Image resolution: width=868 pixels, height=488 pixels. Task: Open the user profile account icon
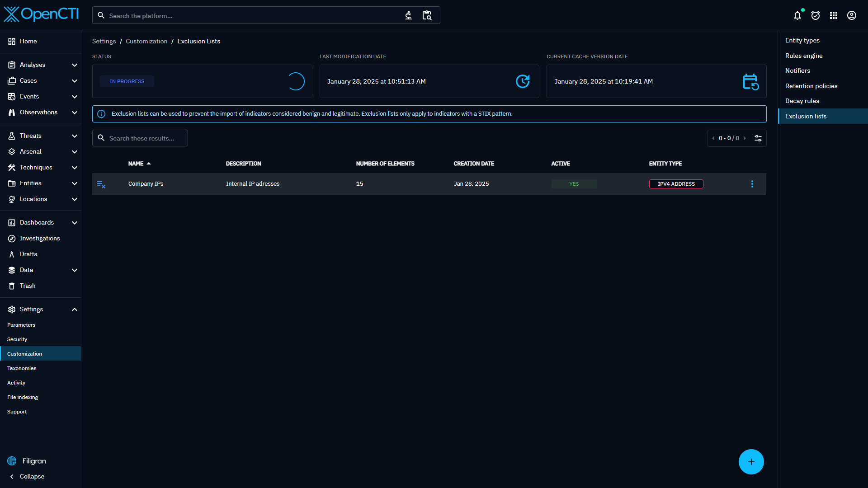pyautogui.click(x=851, y=16)
